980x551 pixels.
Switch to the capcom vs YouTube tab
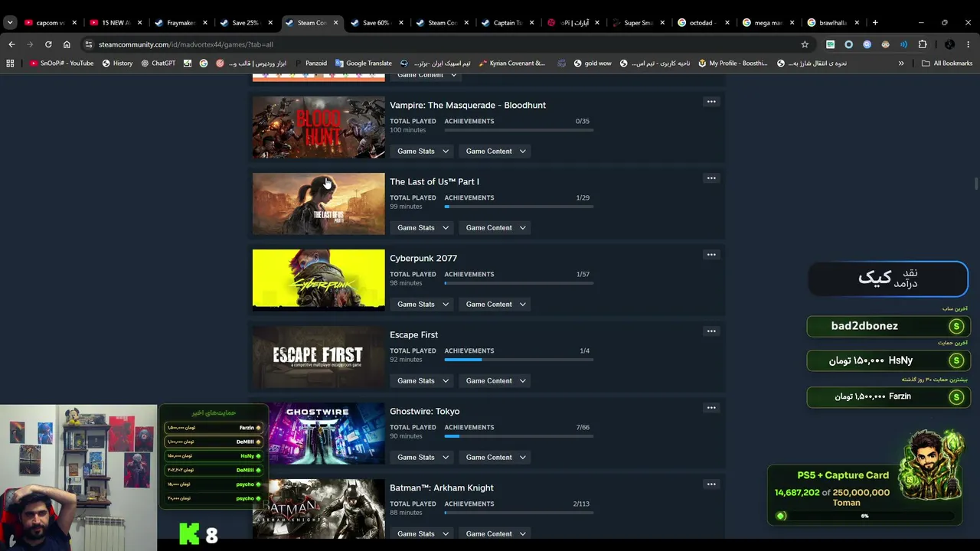pos(50,23)
